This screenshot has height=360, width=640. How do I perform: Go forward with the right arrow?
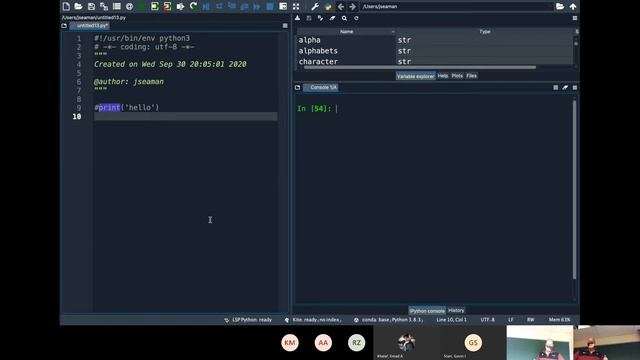[x=353, y=6]
